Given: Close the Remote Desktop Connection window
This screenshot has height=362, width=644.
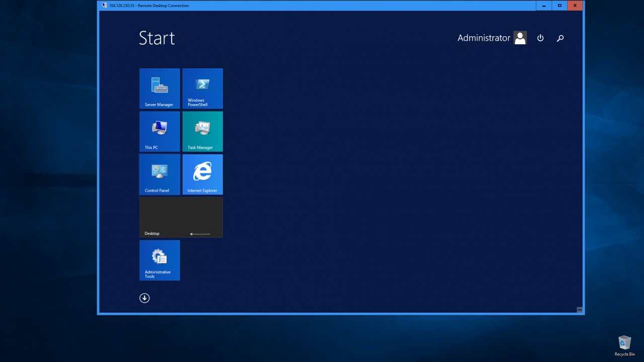Looking at the screenshot, I should 575,6.
